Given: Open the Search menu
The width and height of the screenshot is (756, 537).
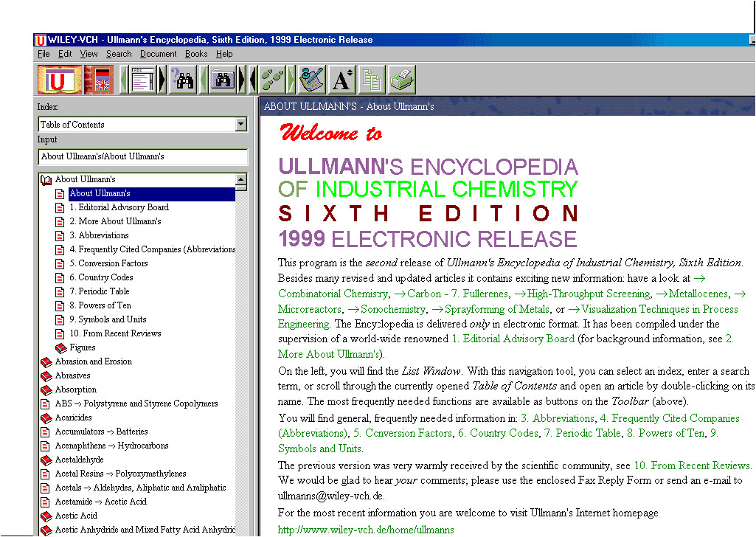Looking at the screenshot, I should click(119, 54).
